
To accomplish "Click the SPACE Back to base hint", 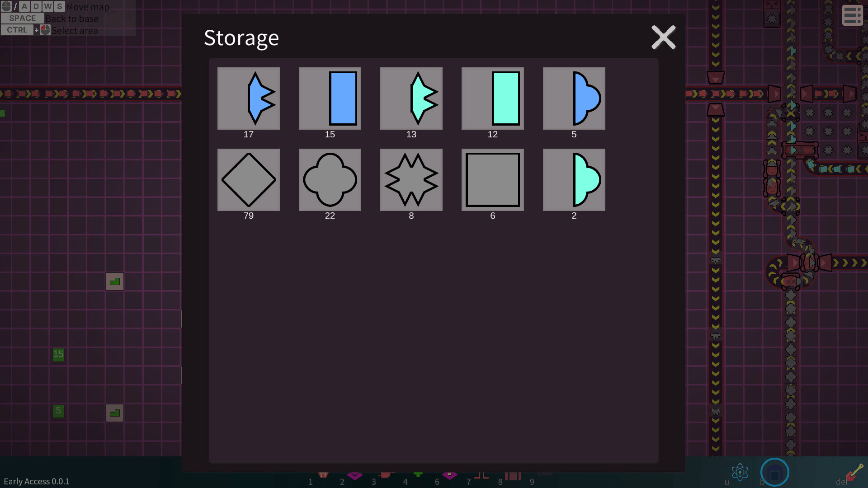I will coord(50,19).
